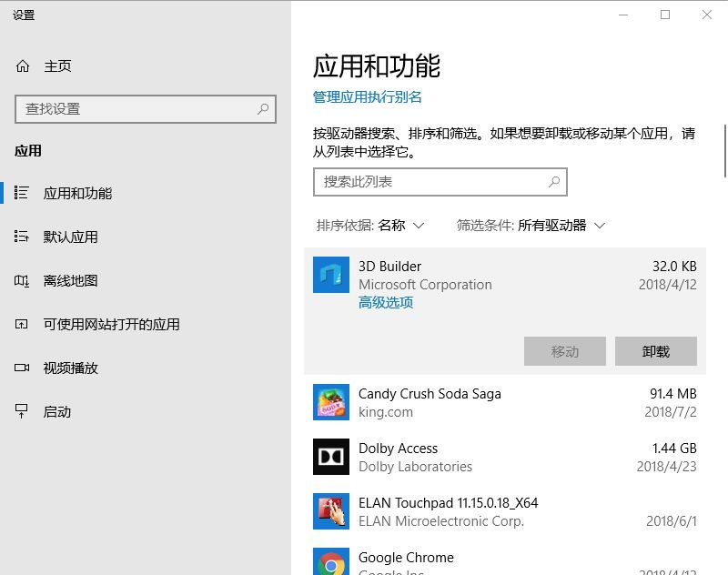The width and height of the screenshot is (728, 575).
Task: Click the 3D Builder app icon
Action: [331, 275]
